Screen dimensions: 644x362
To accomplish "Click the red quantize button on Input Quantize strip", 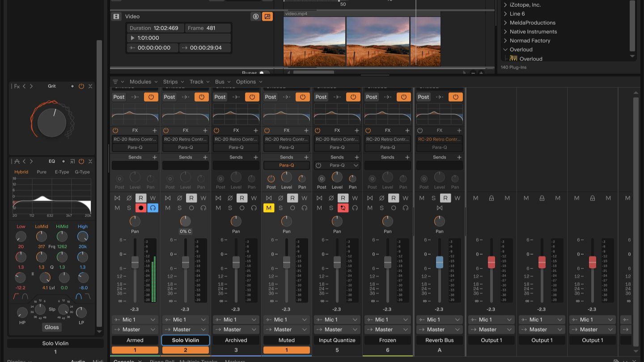I will point(343,208).
